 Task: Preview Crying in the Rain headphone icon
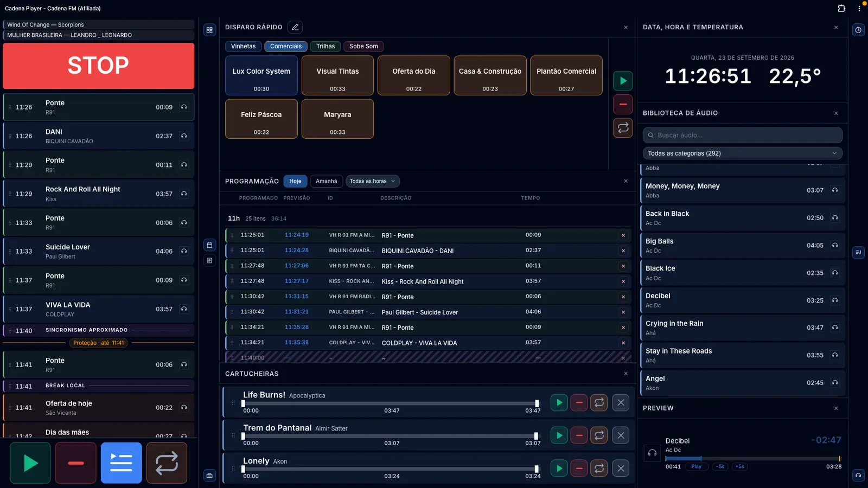click(x=835, y=328)
